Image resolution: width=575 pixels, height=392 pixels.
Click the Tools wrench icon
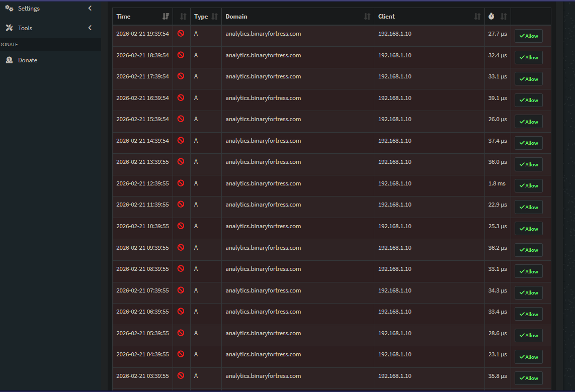click(9, 28)
